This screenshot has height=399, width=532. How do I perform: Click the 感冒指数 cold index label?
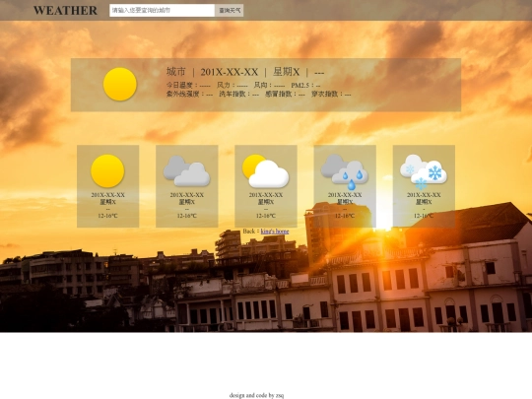[x=285, y=94]
